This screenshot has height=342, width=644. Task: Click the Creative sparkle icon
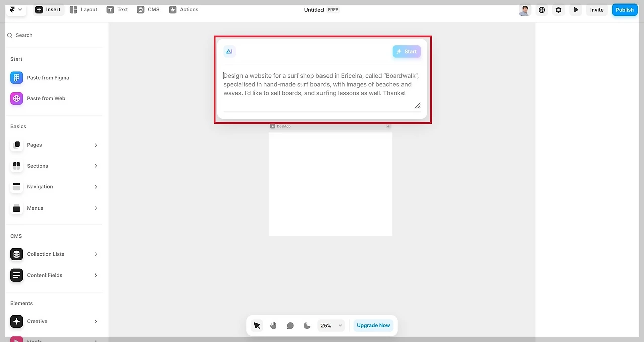(x=17, y=321)
